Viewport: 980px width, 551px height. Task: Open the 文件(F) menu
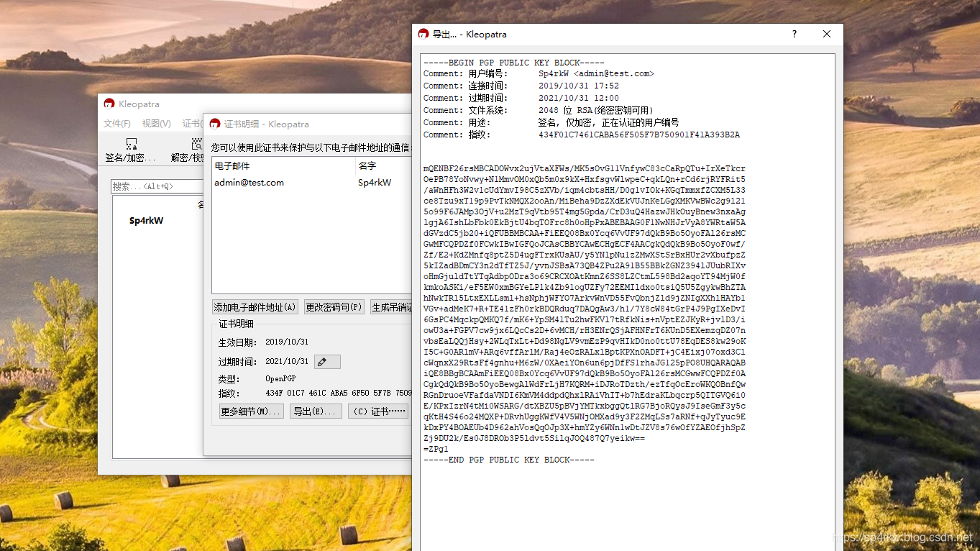pyautogui.click(x=117, y=124)
